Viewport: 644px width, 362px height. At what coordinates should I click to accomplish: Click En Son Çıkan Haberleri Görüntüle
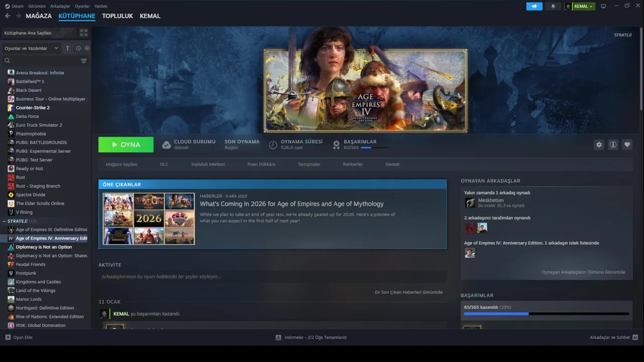[409, 292]
